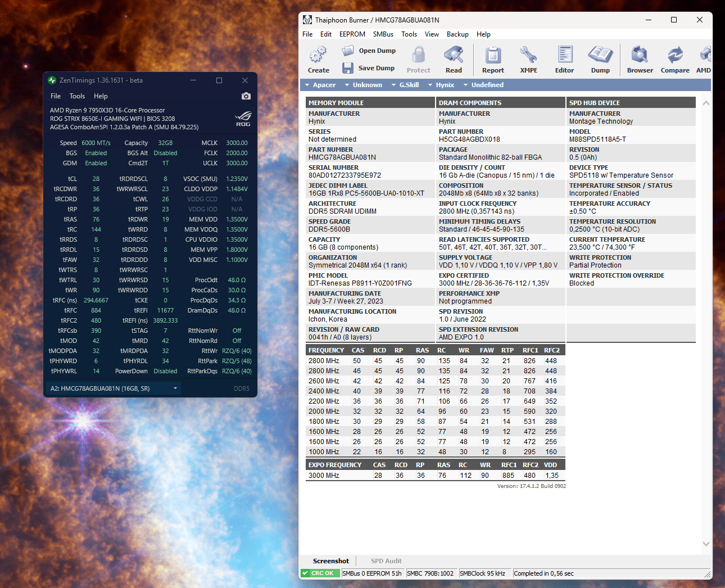Click the Version 17.4.1.2 Build 0902 text
This screenshot has height=588, width=725.
click(x=532, y=486)
